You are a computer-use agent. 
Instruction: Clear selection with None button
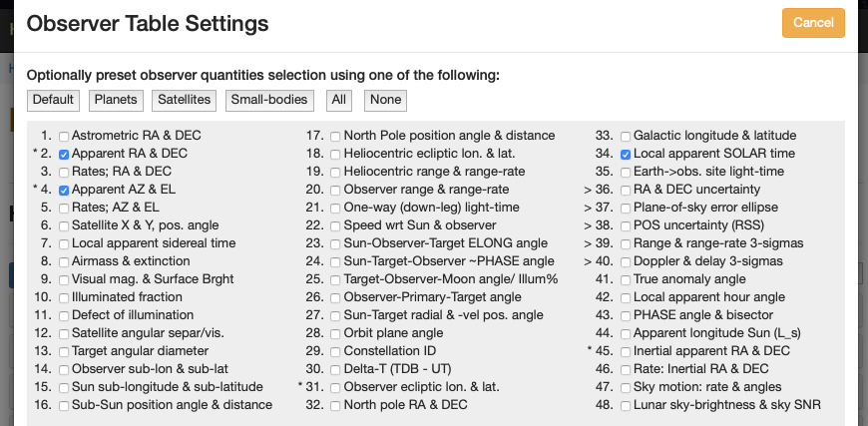click(x=385, y=100)
